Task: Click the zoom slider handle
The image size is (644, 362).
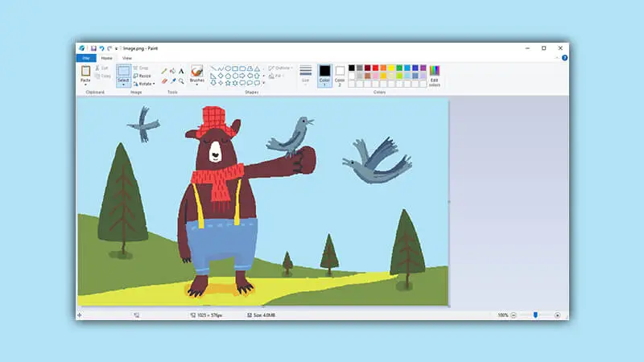Action: point(535,315)
